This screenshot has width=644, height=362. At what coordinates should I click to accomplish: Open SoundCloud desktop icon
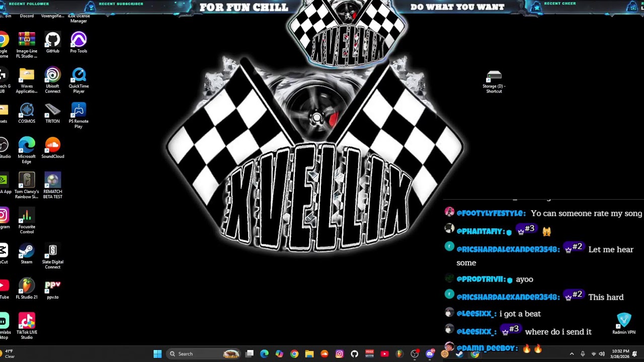(x=53, y=148)
